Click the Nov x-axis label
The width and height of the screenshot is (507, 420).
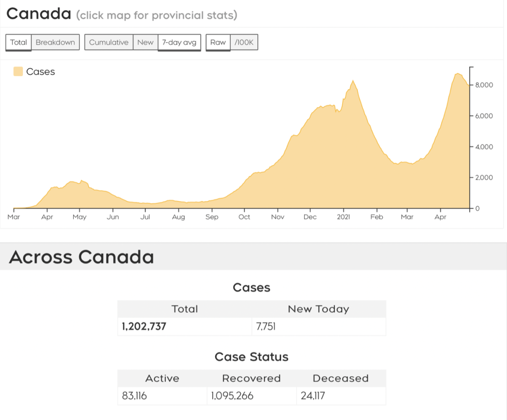coord(277,217)
